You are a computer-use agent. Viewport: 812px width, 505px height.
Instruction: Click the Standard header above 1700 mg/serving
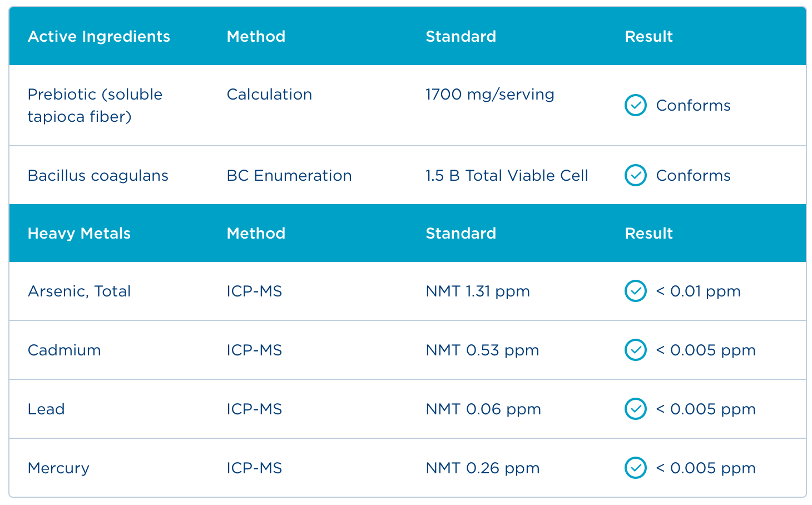(461, 37)
